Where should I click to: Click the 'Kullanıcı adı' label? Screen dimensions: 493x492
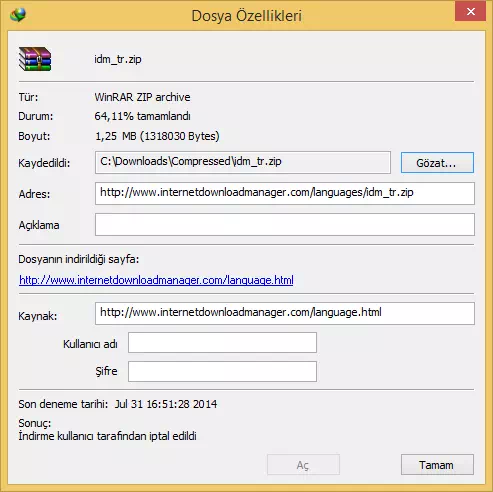90,344
